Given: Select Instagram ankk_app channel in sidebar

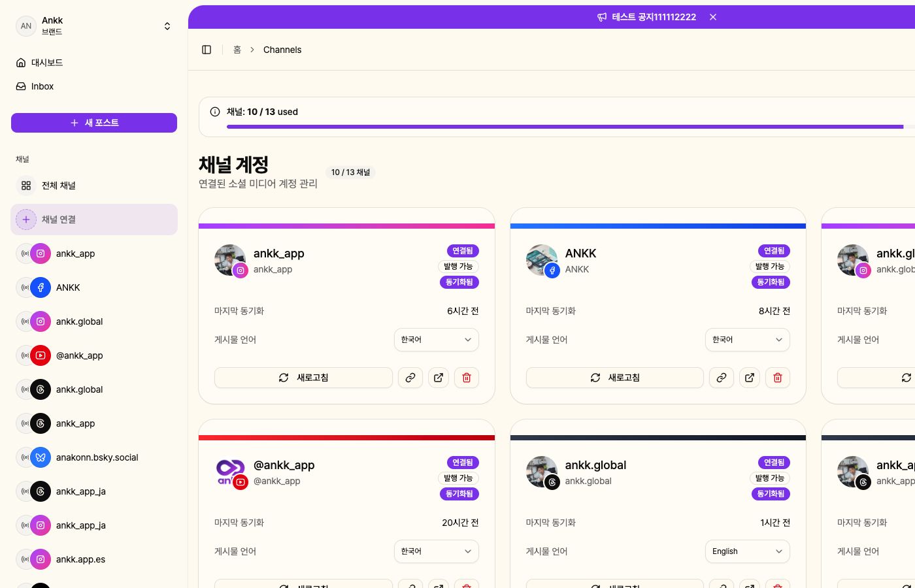Looking at the screenshot, I should pyautogui.click(x=94, y=253).
